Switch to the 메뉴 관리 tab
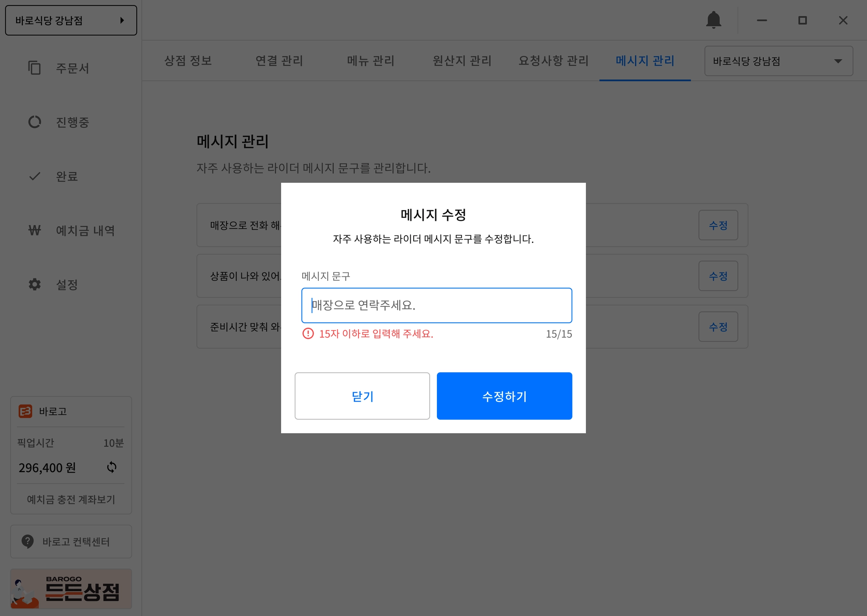 point(370,60)
